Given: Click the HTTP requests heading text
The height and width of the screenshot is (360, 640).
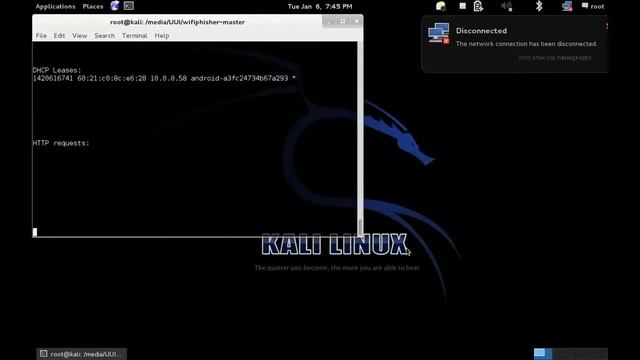Looking at the screenshot, I should 61,143.
